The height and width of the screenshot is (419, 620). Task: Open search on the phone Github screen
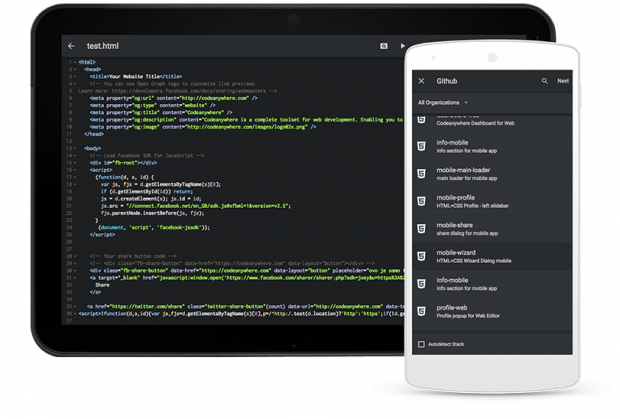pos(544,81)
